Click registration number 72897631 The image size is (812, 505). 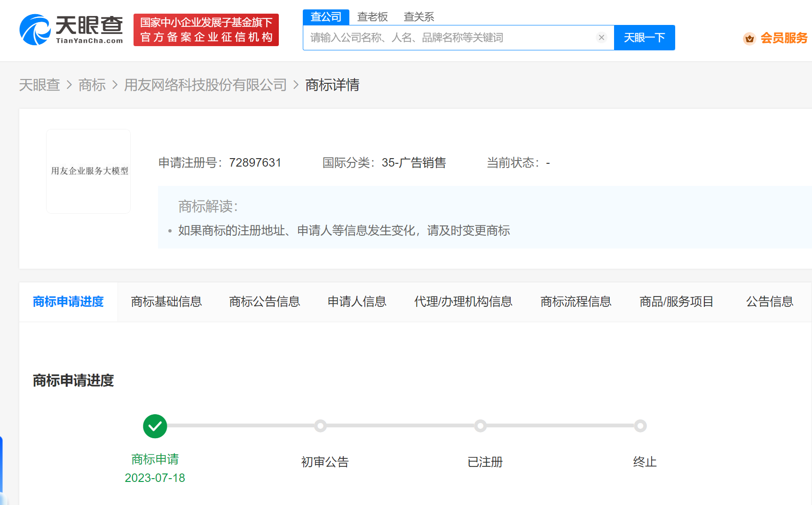(x=255, y=163)
